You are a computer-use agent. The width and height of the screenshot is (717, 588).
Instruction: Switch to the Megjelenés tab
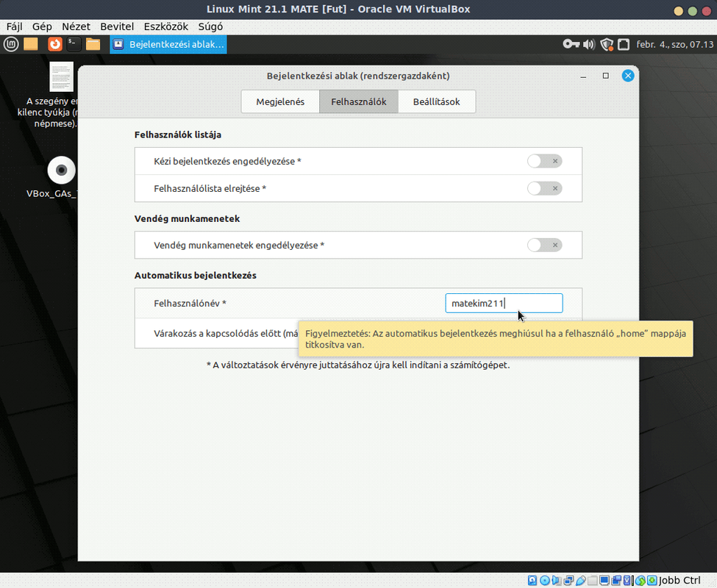(x=280, y=101)
